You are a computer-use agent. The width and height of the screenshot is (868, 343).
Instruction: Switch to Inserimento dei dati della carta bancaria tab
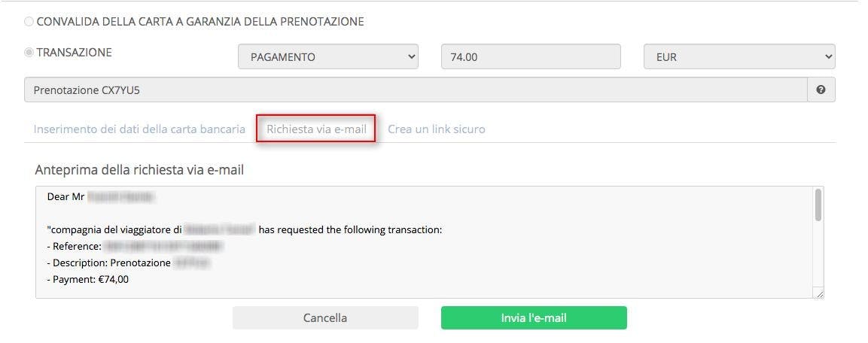(x=139, y=129)
